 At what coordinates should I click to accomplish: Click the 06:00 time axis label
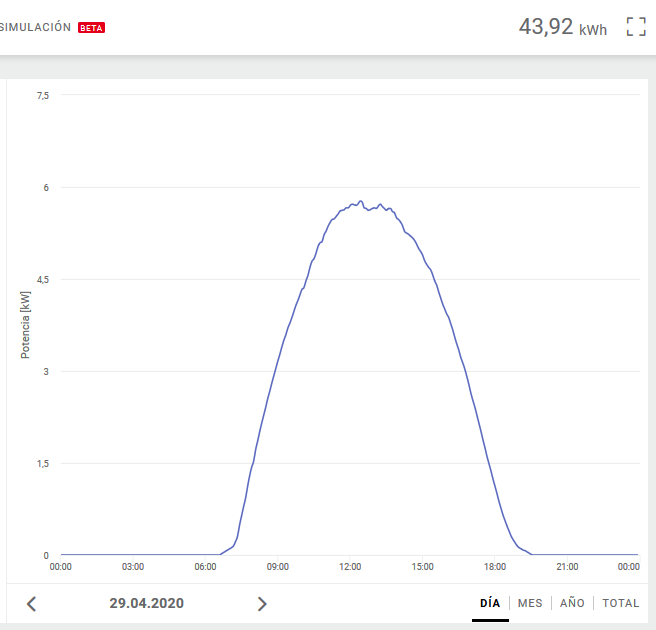tap(205, 567)
